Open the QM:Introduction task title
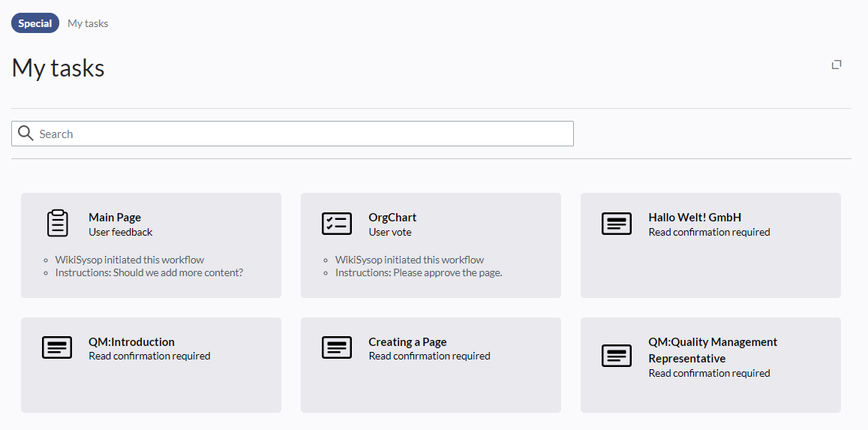 [132, 341]
